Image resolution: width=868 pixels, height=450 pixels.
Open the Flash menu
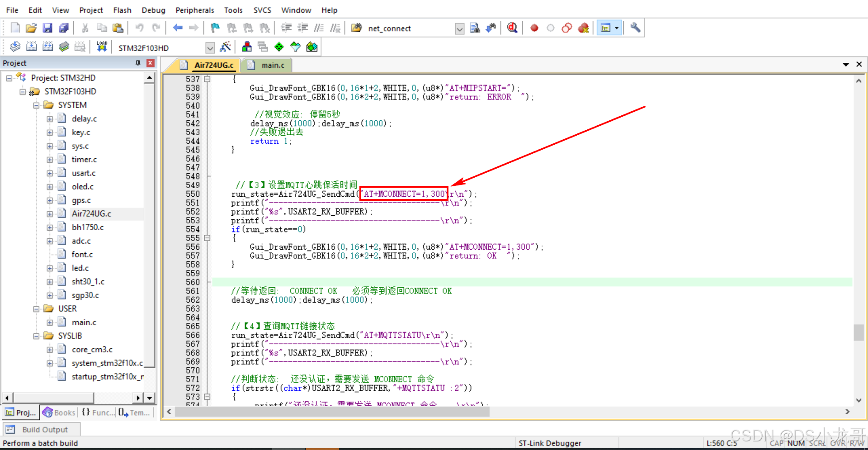[122, 10]
